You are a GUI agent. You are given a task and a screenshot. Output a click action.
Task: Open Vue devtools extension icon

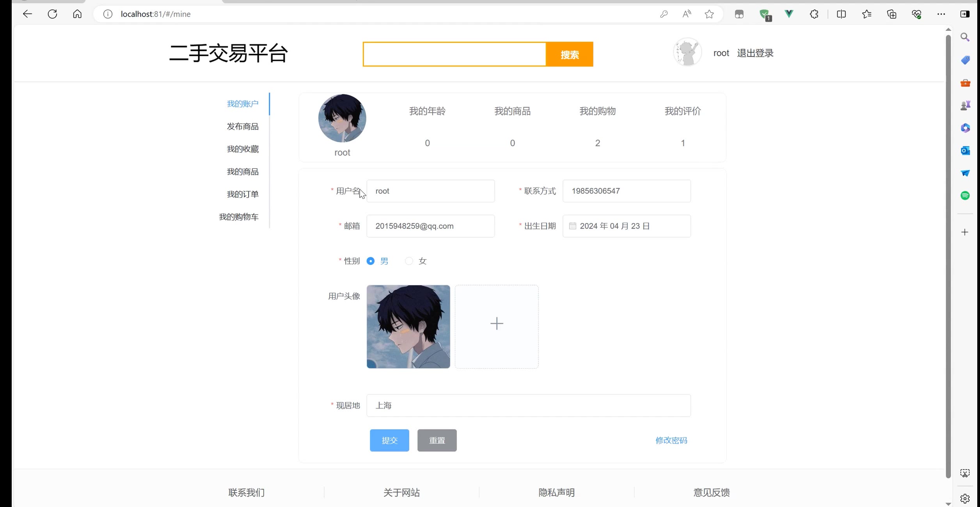click(789, 14)
